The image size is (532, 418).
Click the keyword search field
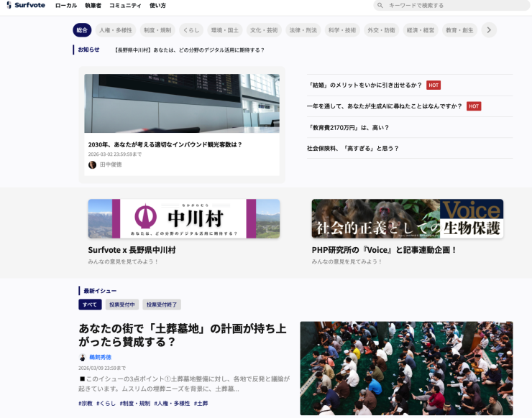point(451,6)
